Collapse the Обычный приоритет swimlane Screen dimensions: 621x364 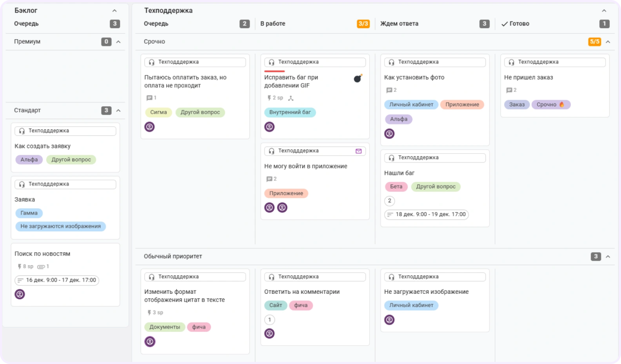[608, 256]
